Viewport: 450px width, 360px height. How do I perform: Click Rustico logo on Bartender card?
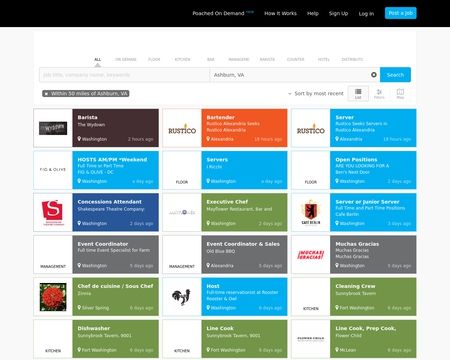coord(182,129)
